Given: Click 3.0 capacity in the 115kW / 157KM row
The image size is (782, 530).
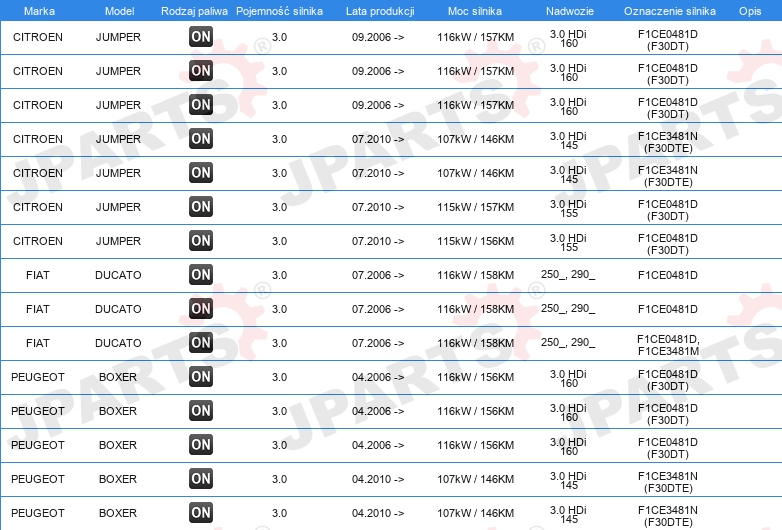Looking at the screenshot, I should pos(279,207).
